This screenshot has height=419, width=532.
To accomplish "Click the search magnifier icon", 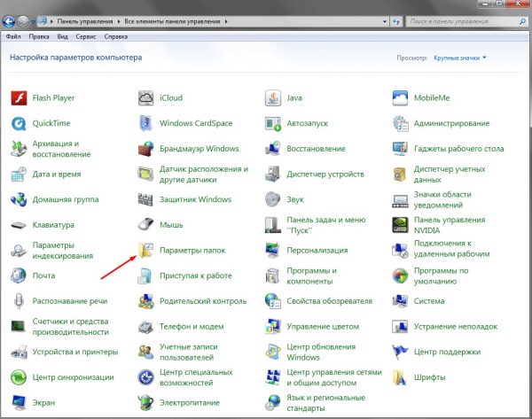I will (x=522, y=21).
